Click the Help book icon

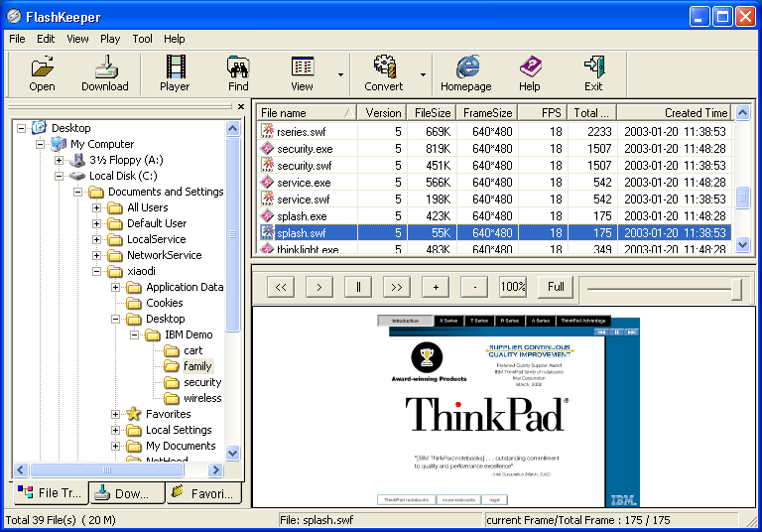point(530,66)
